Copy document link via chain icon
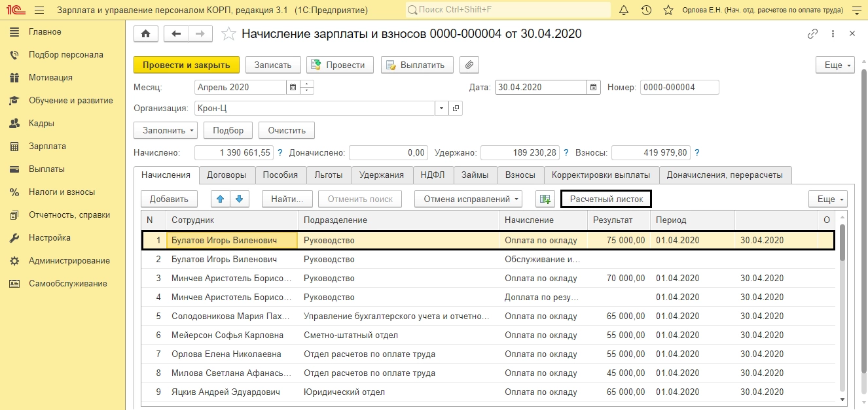 coord(813,34)
